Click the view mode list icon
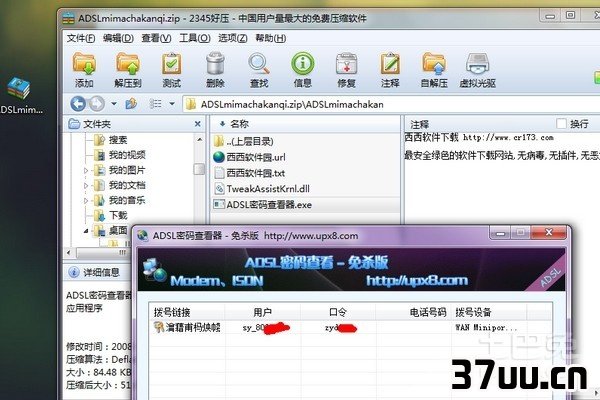This screenshot has height=400, width=600. coord(155,104)
